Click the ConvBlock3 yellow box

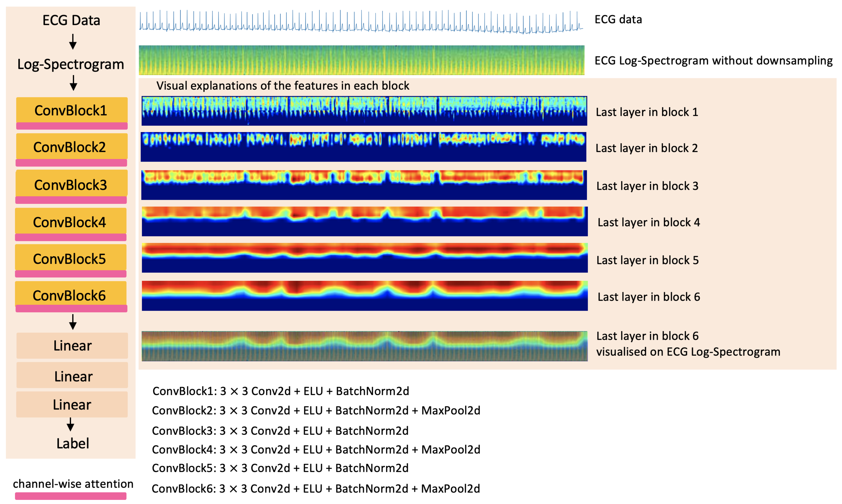[71, 184]
